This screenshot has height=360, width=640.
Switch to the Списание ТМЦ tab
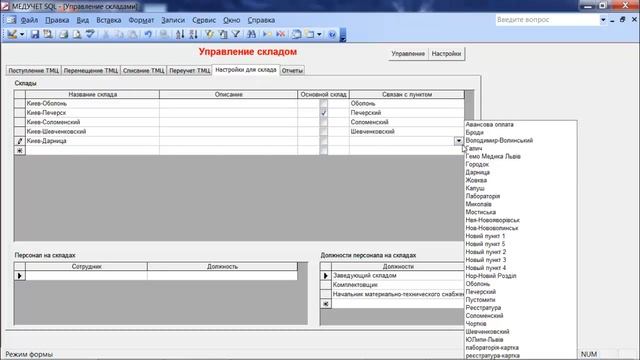[144, 71]
